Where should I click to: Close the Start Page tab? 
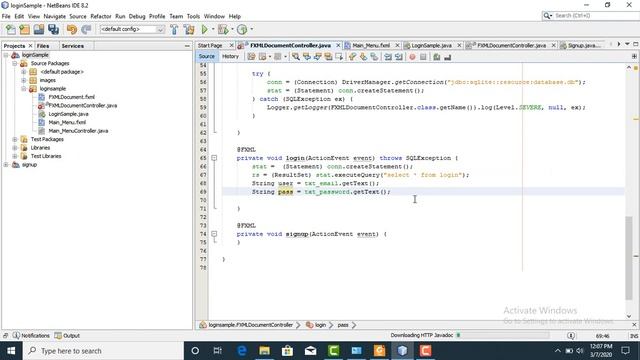[232, 45]
